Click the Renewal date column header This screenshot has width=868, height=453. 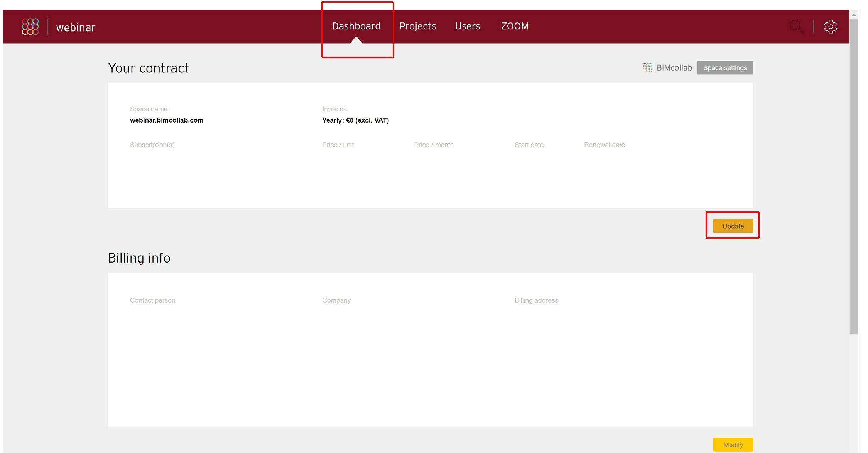(604, 145)
